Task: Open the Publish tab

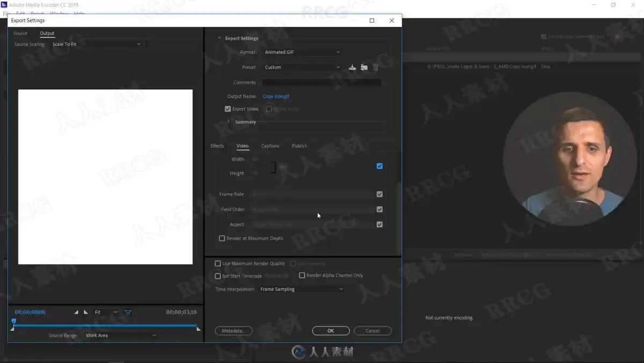Action: click(x=299, y=146)
